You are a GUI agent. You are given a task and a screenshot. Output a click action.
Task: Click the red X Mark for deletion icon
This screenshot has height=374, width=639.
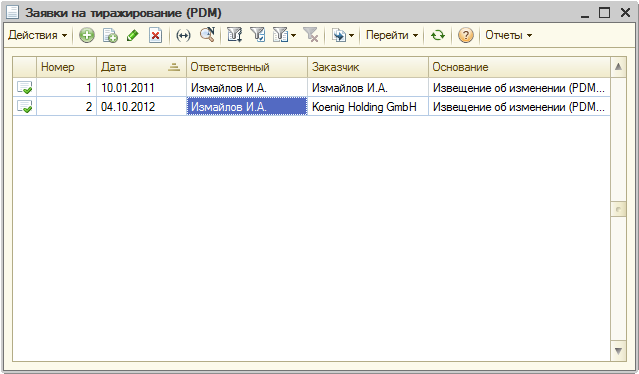click(155, 35)
